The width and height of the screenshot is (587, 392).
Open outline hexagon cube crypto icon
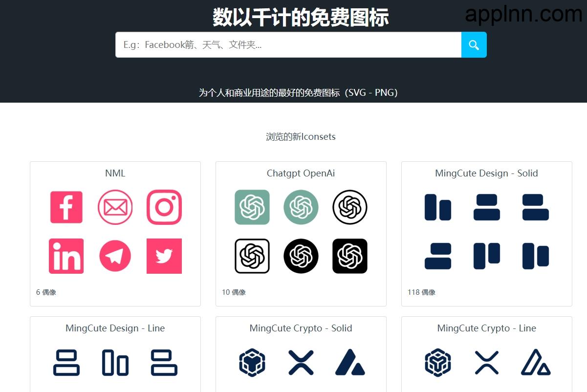pyautogui.click(x=438, y=363)
